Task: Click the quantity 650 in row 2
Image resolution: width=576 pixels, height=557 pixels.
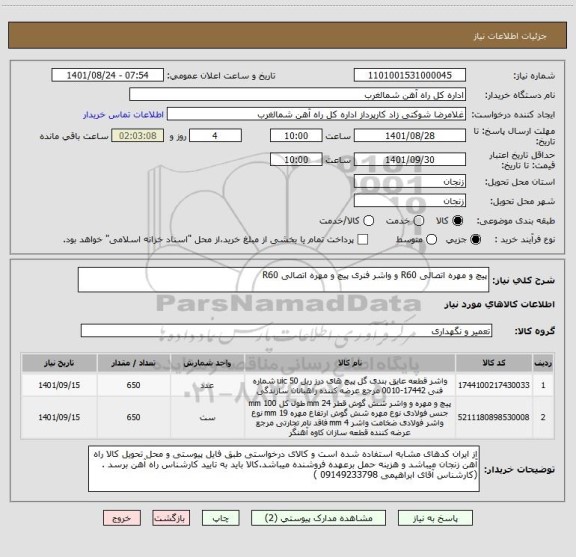Action: [133, 417]
